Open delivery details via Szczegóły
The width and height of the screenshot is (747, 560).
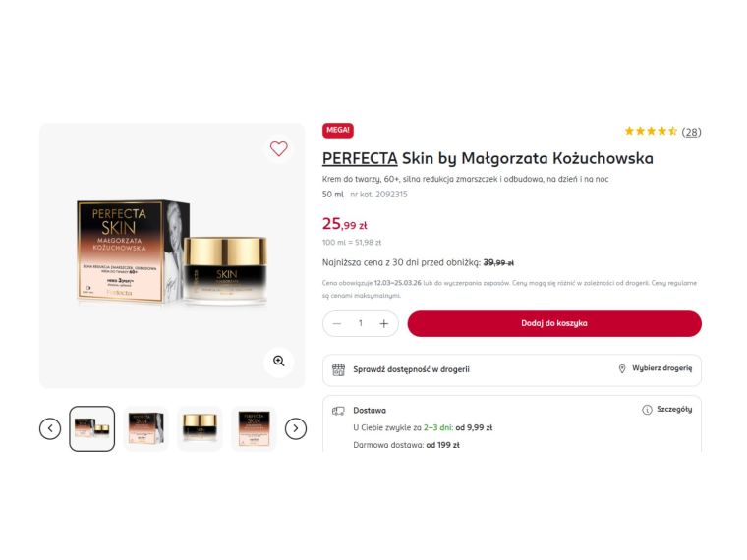tap(667, 410)
